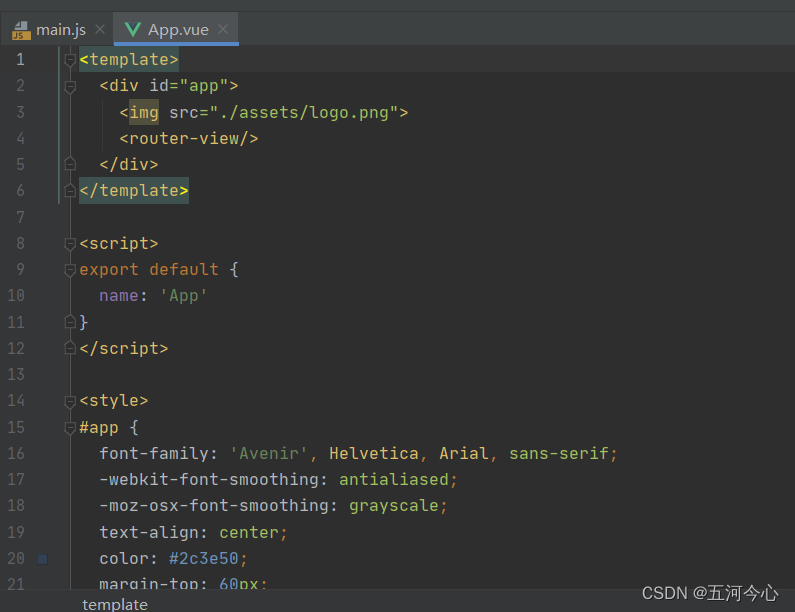This screenshot has width=795, height=612.
Task: Click the './assets/logo.png' src value
Action: (304, 113)
